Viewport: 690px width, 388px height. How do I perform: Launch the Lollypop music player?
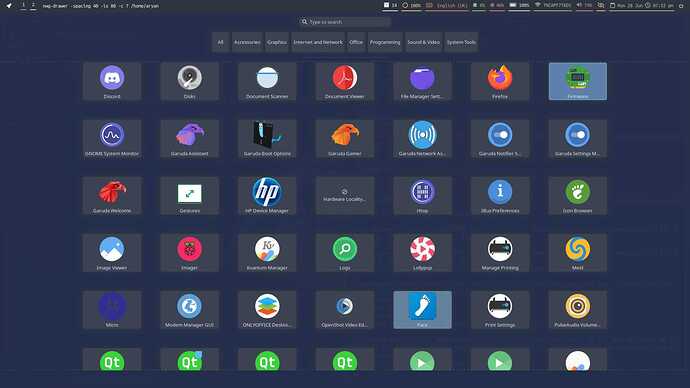422,253
